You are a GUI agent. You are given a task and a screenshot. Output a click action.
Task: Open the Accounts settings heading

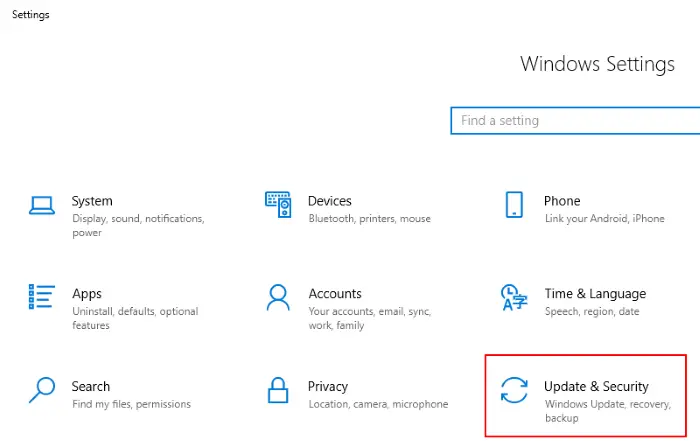[335, 294]
